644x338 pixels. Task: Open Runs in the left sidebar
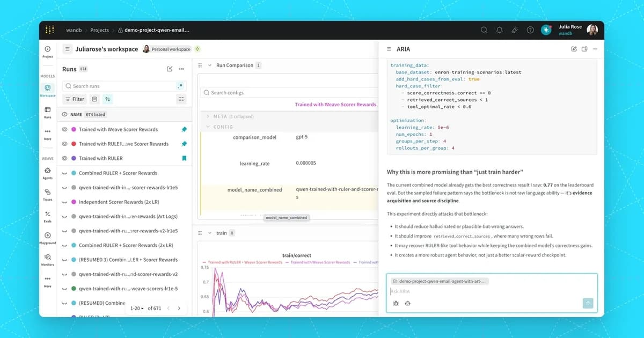click(x=48, y=112)
